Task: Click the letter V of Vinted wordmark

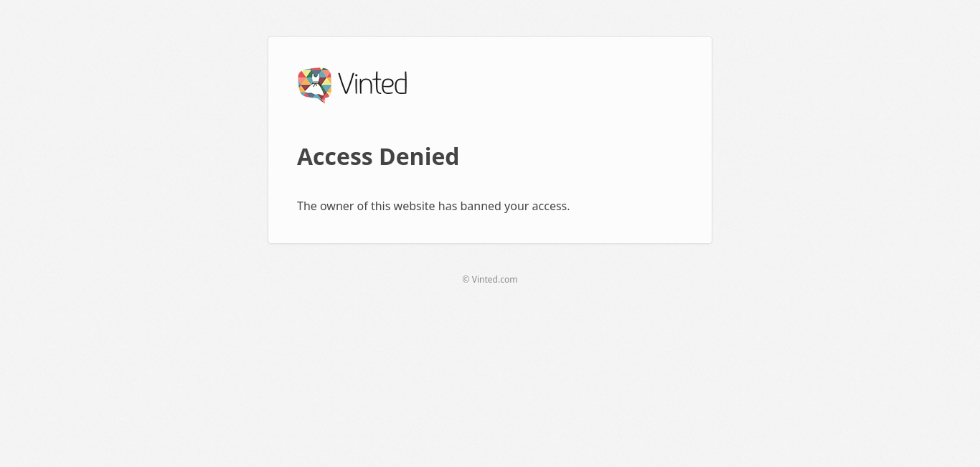Action: coord(345,84)
